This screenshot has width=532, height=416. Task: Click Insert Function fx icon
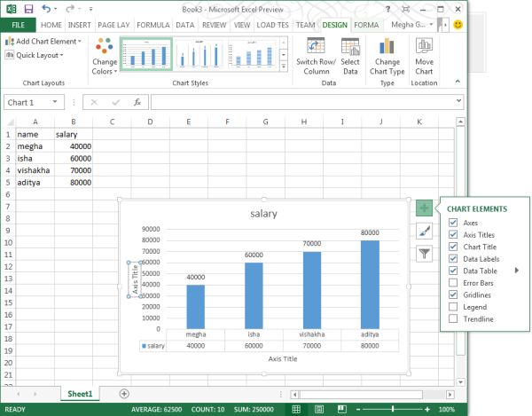137,102
